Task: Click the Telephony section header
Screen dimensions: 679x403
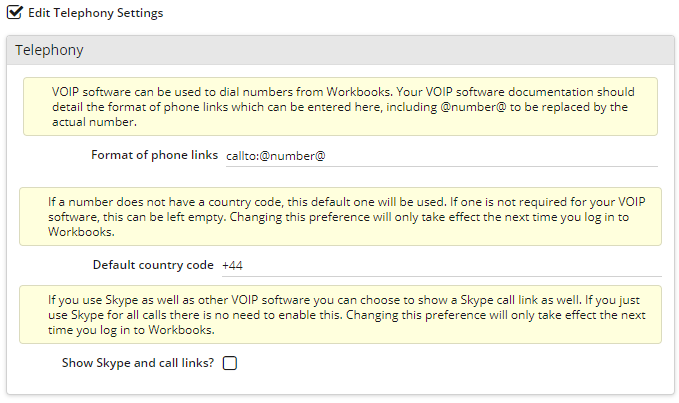Action: (340, 50)
